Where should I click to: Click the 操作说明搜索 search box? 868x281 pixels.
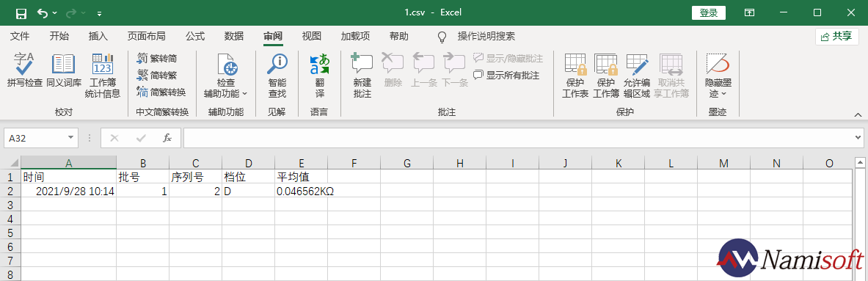coord(486,37)
